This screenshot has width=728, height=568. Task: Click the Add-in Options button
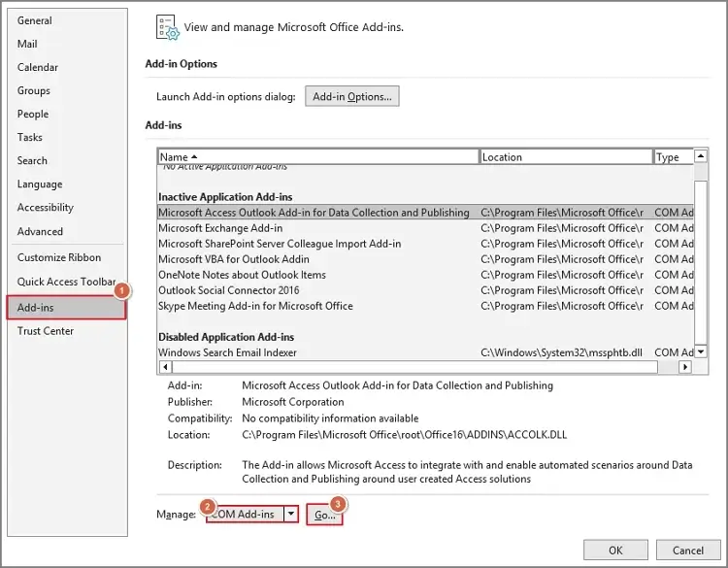click(x=351, y=97)
